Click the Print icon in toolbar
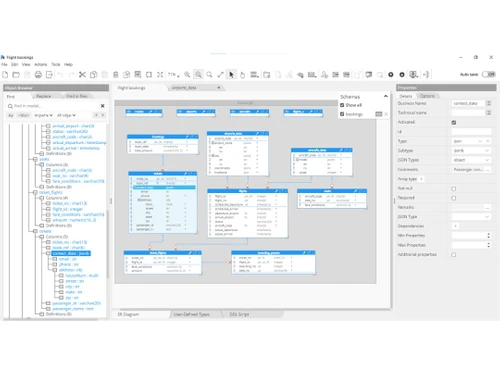This screenshot has width=500, height=375. click(38, 75)
